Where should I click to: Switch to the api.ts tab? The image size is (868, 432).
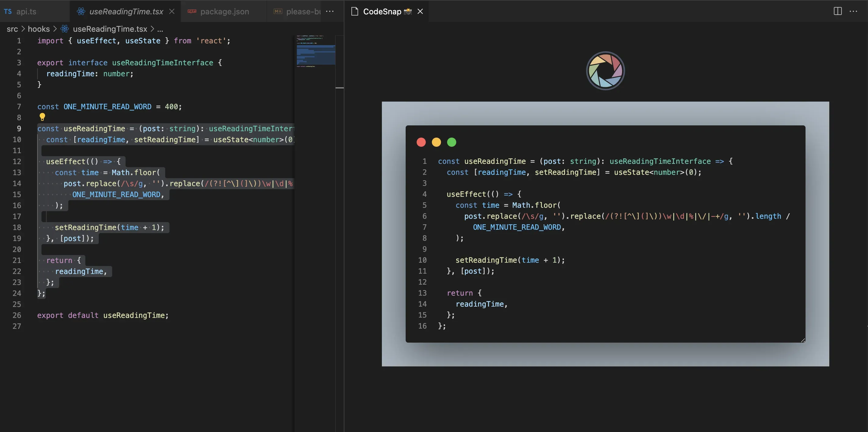26,12
